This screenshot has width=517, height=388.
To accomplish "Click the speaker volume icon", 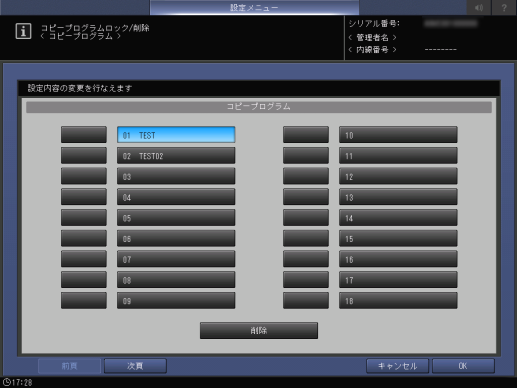I will 479,7.
